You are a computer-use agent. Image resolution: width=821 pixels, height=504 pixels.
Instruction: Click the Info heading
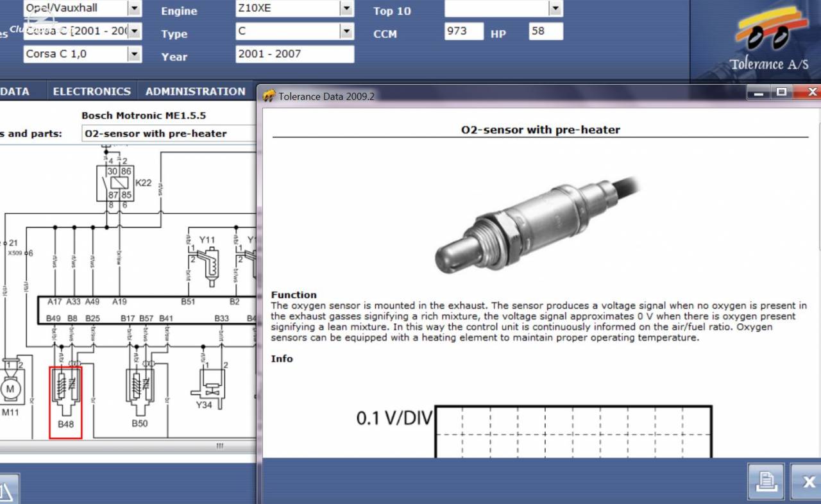[282, 358]
